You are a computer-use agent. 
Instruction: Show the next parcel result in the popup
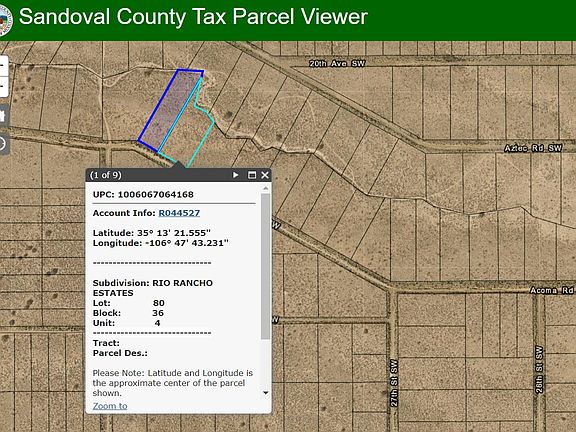point(235,175)
